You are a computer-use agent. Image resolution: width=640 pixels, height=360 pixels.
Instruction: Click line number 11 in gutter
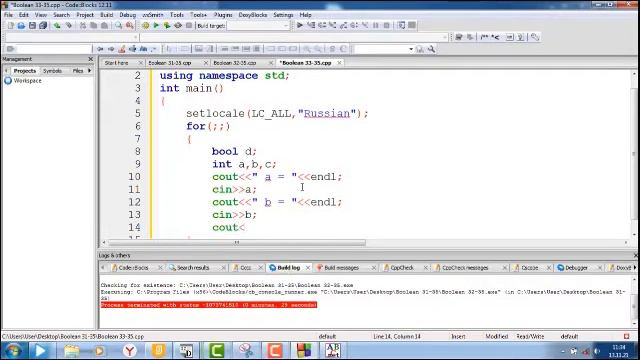click(x=134, y=189)
